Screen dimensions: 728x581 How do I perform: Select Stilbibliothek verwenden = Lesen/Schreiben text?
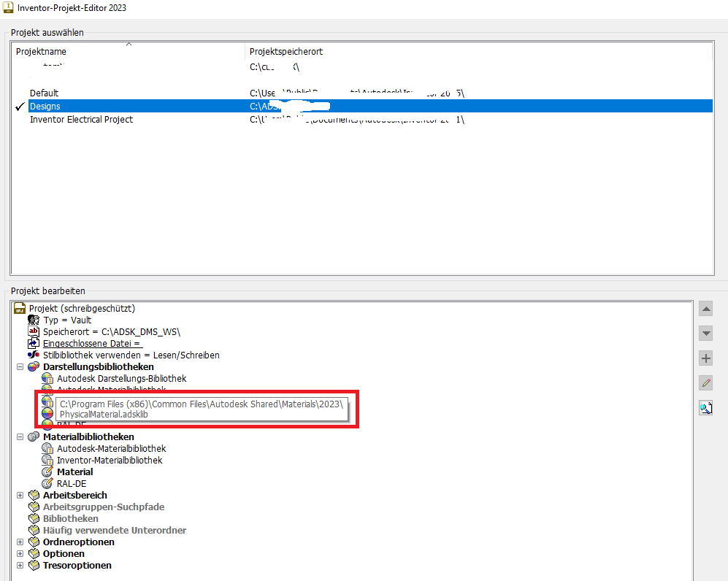coord(131,355)
